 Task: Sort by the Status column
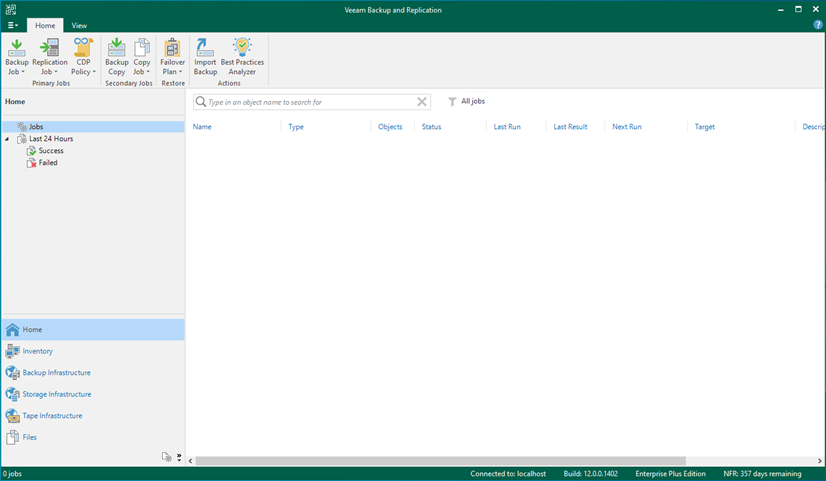(x=431, y=127)
